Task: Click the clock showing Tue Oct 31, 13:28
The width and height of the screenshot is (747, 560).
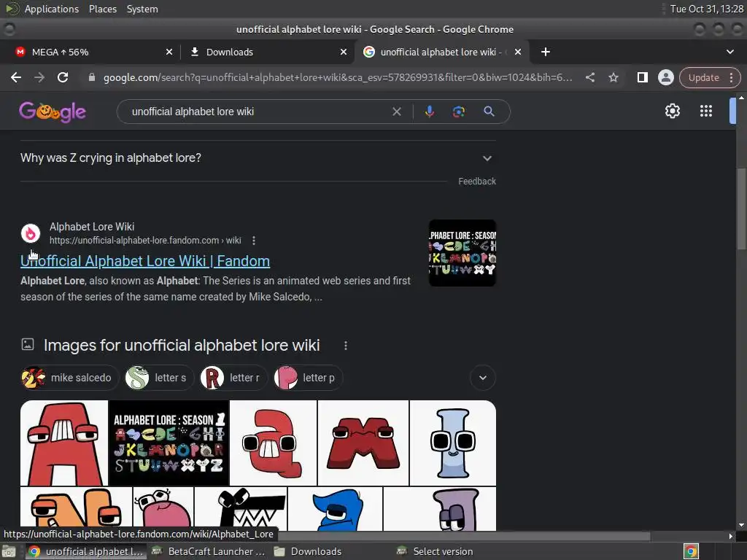Action: (706, 9)
